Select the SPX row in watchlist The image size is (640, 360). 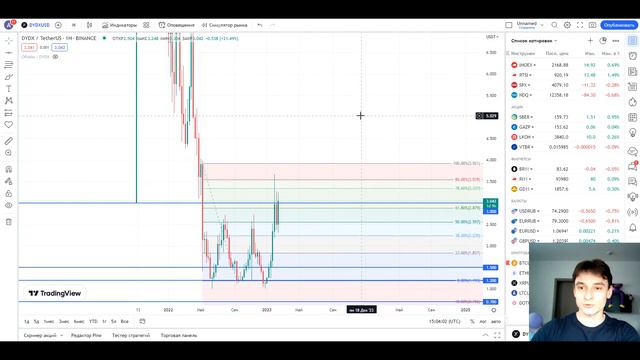tap(565, 85)
